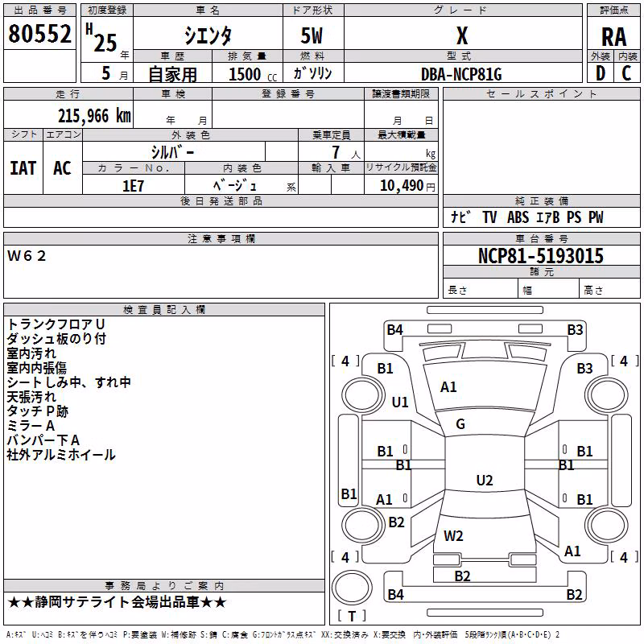Image resolution: width=644 pixels, height=644 pixels.
Task: Click the U1 mark on the fender
Action: (400, 402)
